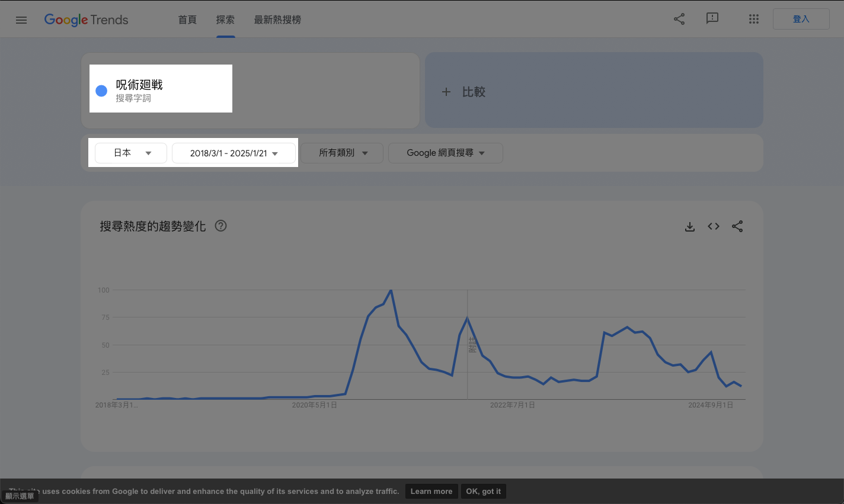Click Learn more in cookie banner
Viewport: 844px width, 504px height.
431,491
